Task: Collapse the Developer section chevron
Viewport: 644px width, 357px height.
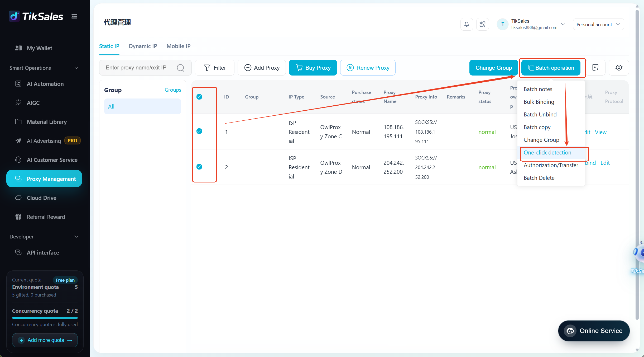Action: click(76, 237)
